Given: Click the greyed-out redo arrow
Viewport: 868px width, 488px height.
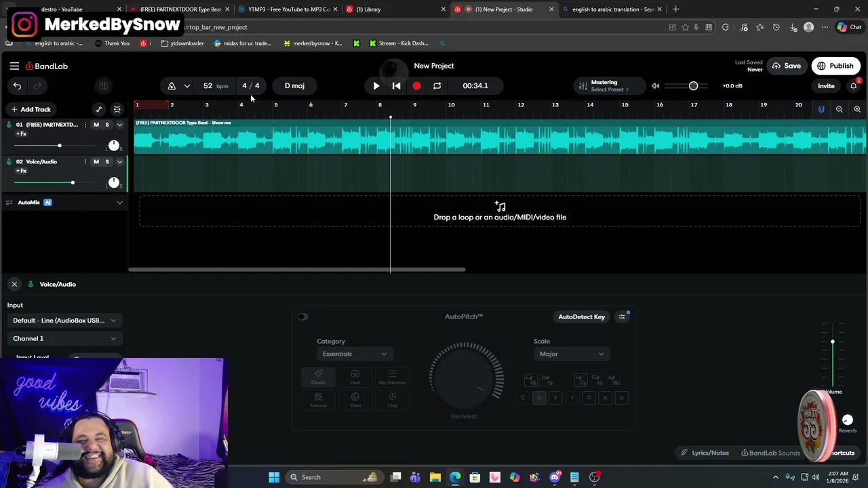Looking at the screenshot, I should (38, 85).
